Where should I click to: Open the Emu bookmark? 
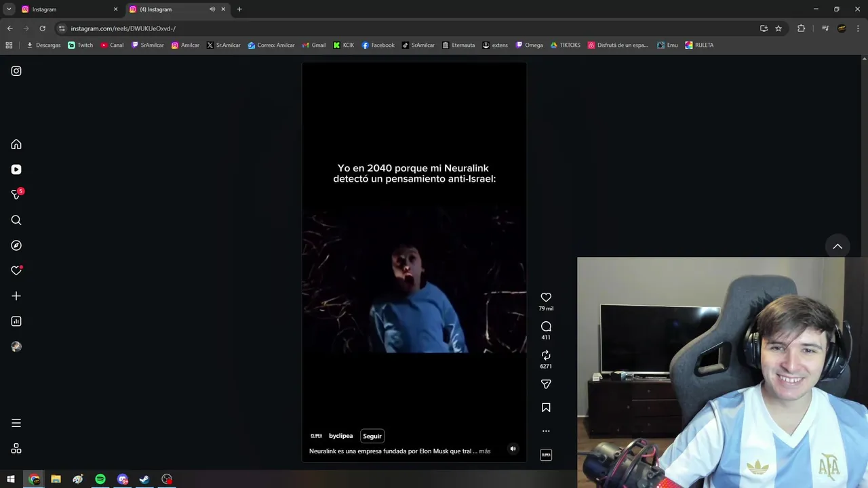(x=667, y=45)
